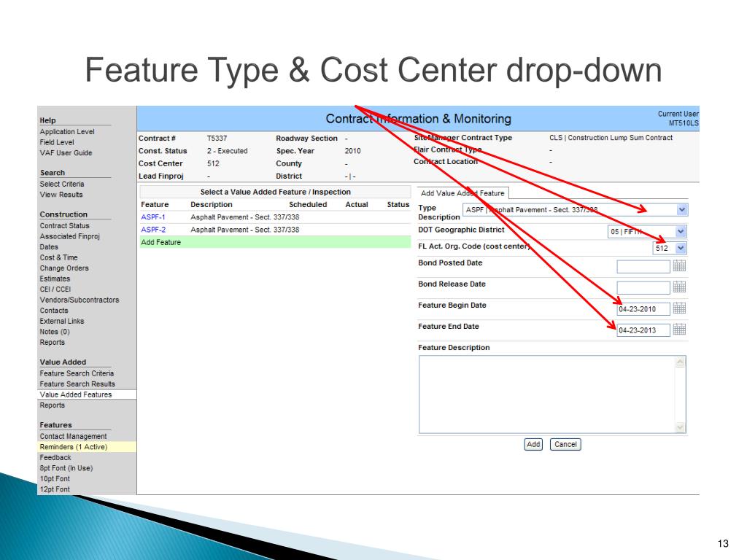Open Contacts in the sidebar
Image resolution: width=747 pixels, height=560 pixels.
coord(54,311)
